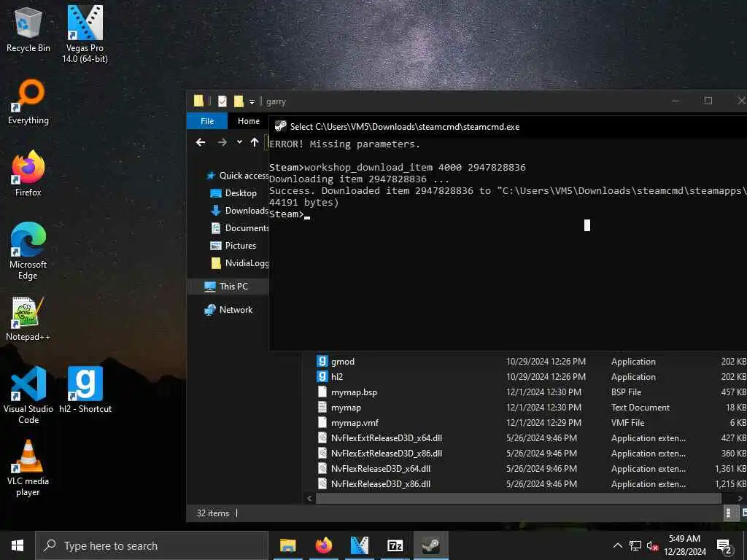The height and width of the screenshot is (560, 747).
Task: Select Quick access in navigation pane
Action: tap(237, 176)
